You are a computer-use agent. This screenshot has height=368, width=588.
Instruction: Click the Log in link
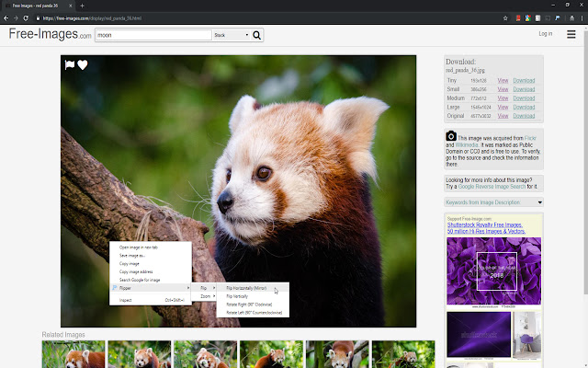click(546, 34)
